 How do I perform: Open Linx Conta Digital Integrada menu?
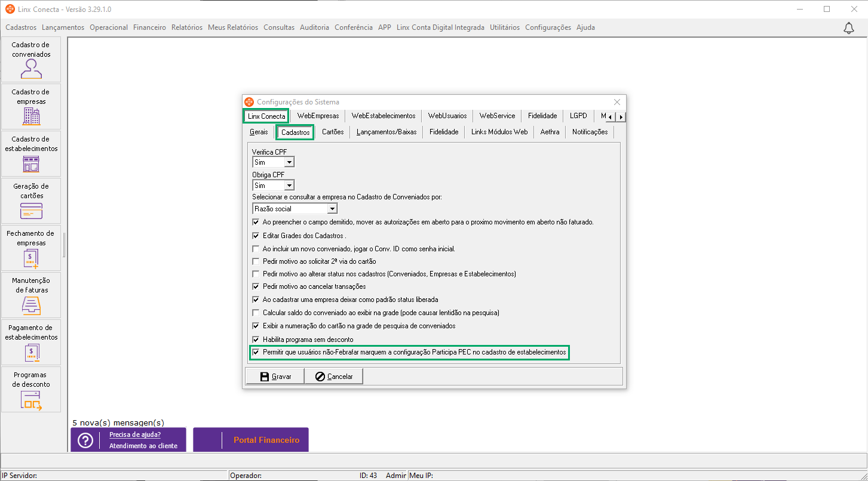click(440, 27)
